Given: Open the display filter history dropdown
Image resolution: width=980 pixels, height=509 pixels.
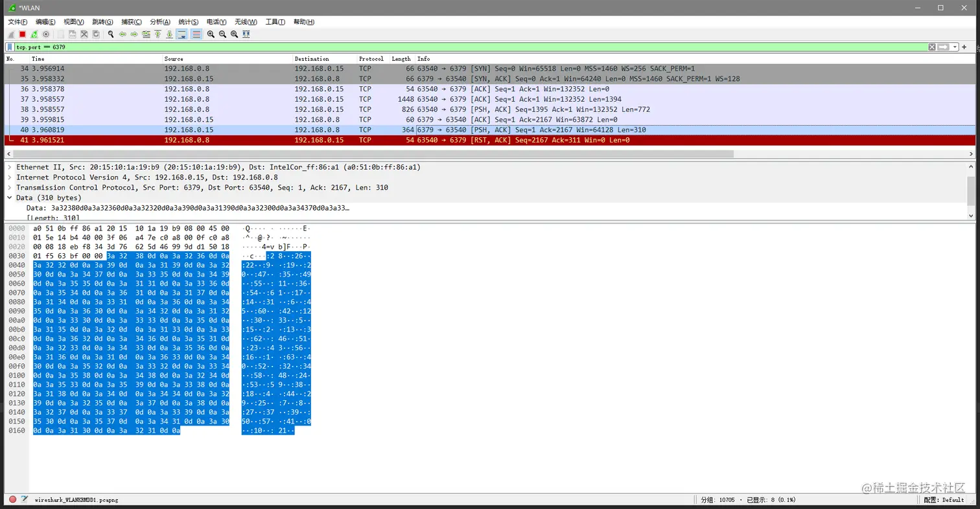Looking at the screenshot, I should point(955,47).
